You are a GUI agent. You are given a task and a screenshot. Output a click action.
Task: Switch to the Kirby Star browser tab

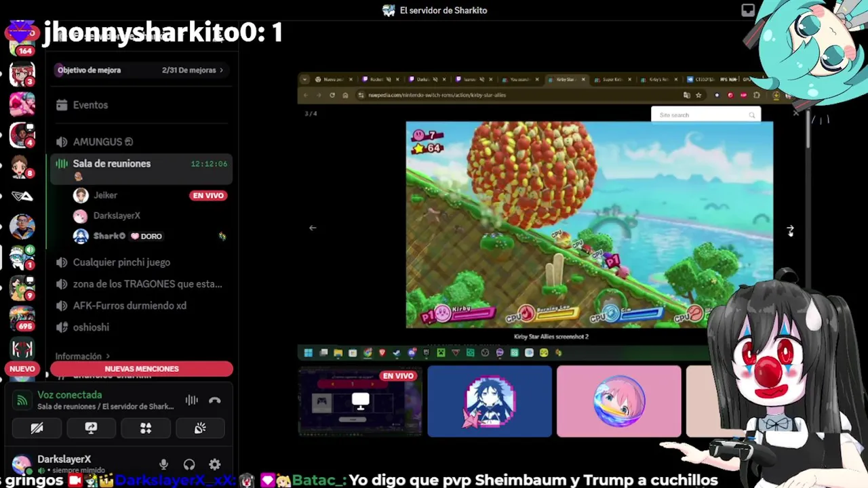(x=567, y=79)
